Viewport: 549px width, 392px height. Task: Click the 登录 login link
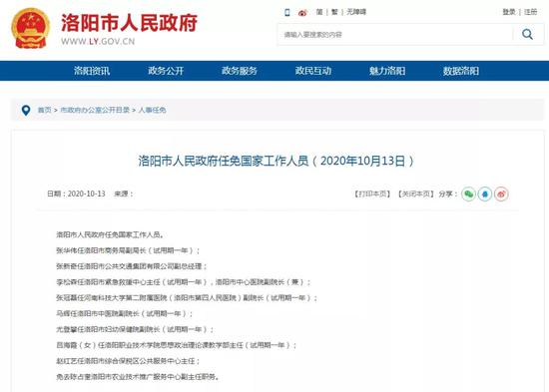click(x=509, y=12)
